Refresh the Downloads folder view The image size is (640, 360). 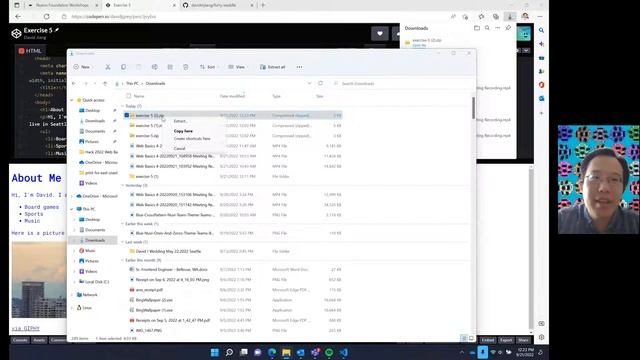point(320,83)
